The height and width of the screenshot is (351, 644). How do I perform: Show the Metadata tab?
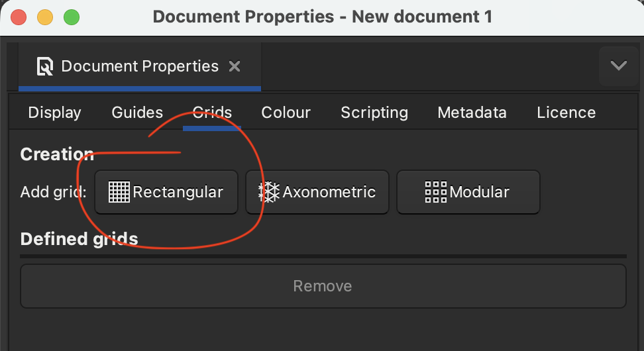pos(472,113)
